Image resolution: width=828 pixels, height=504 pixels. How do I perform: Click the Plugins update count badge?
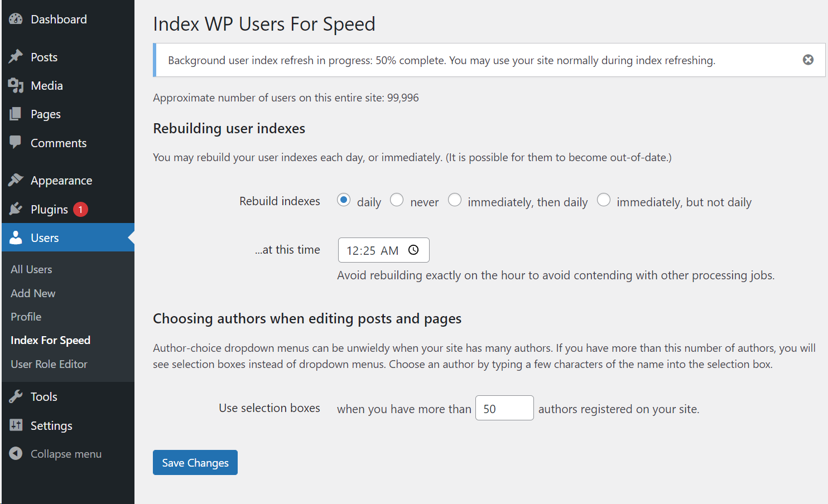(80, 209)
